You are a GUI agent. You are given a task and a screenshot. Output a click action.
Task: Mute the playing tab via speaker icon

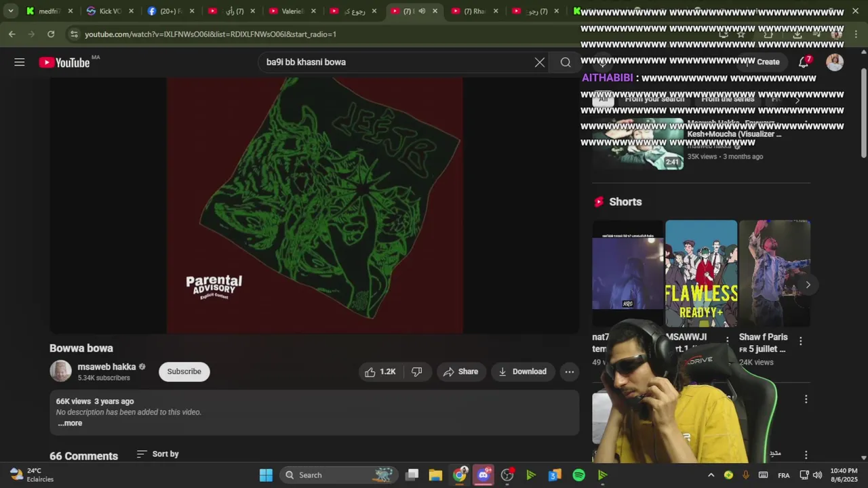pyautogui.click(x=422, y=11)
